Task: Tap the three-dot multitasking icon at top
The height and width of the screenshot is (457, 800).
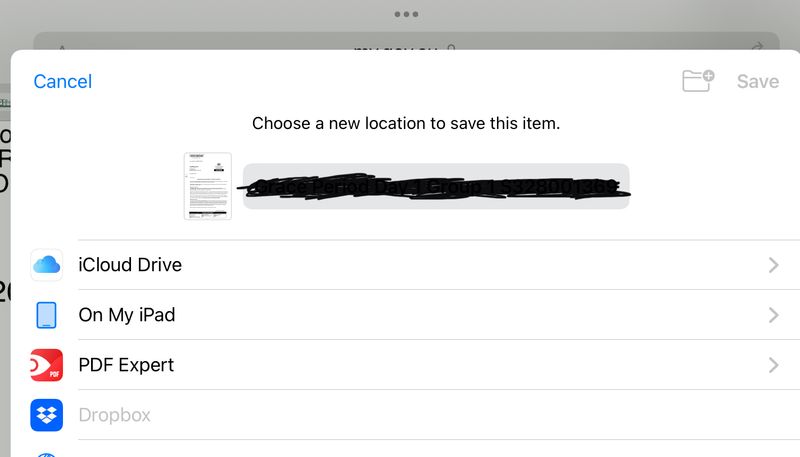Action: point(405,14)
